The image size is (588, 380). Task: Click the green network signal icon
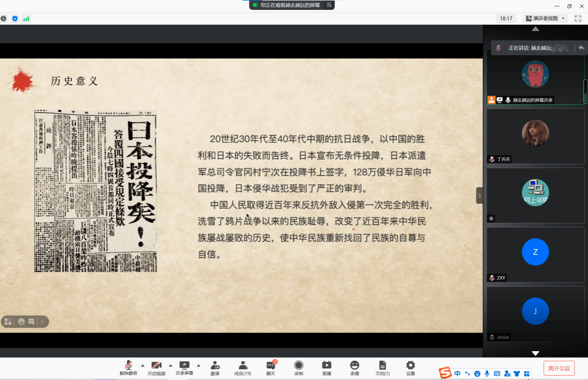pyautogui.click(x=27, y=19)
